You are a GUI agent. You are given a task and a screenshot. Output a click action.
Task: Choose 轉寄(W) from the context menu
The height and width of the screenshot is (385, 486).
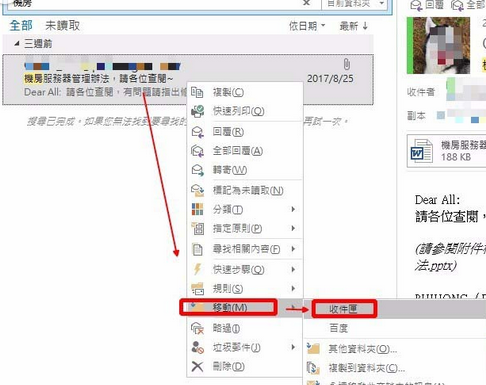[245, 170]
